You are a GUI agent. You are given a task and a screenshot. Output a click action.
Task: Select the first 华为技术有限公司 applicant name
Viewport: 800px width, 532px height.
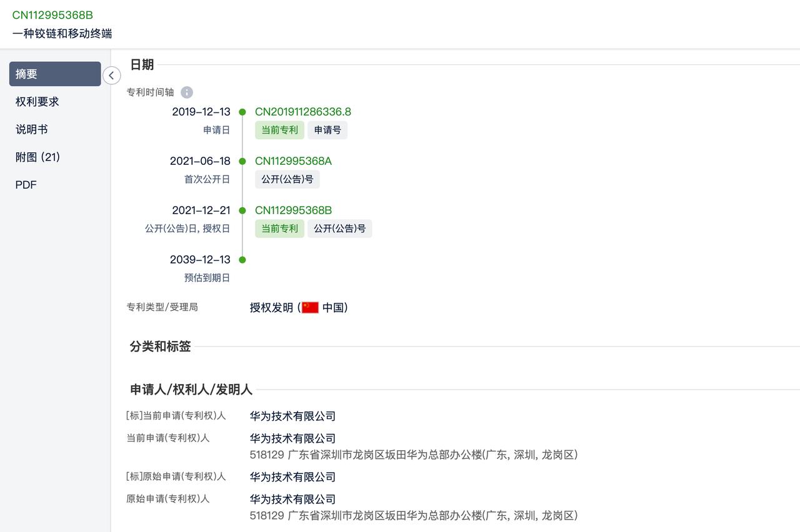point(292,416)
